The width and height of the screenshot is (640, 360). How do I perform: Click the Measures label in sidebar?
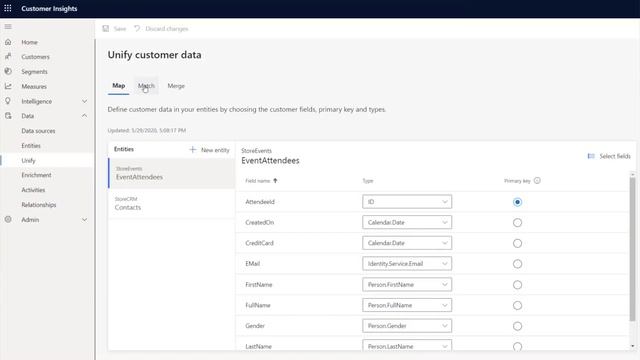tap(34, 87)
